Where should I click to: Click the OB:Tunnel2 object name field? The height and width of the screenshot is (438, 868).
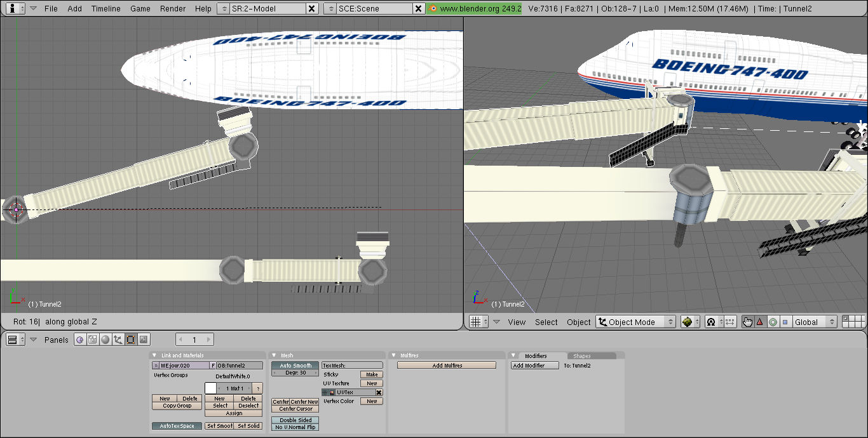[240, 366]
